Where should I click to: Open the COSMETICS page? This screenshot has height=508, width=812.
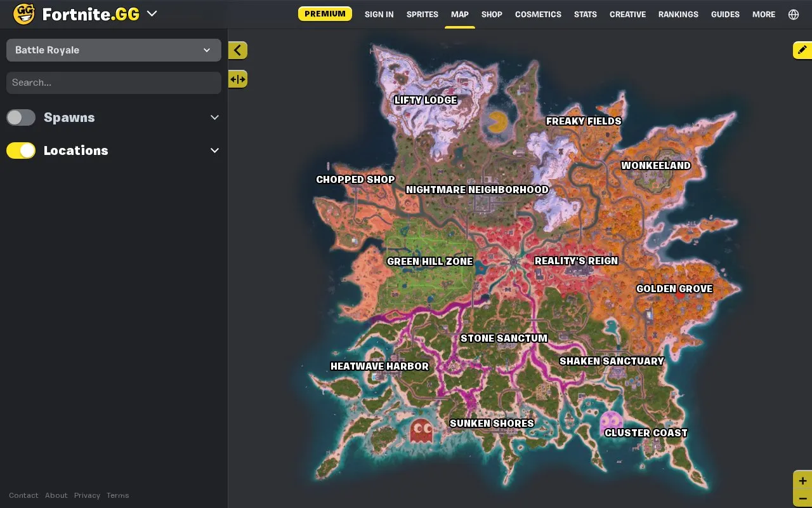538,14
